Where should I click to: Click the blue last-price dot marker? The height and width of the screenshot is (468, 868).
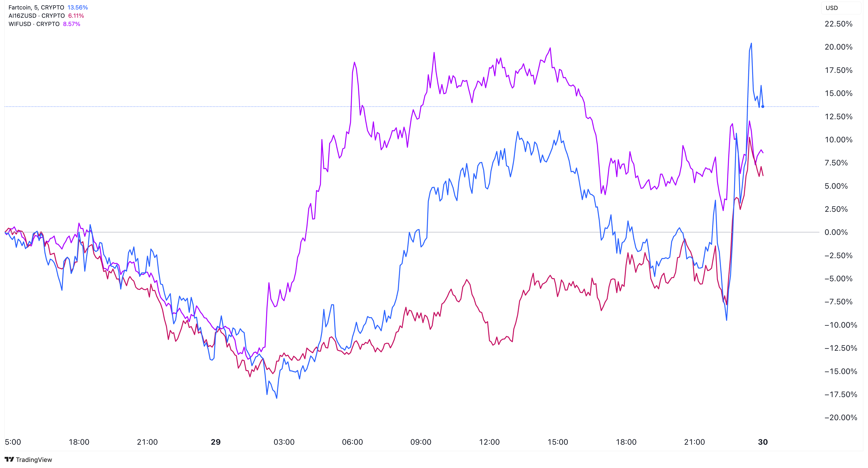pyautogui.click(x=763, y=106)
